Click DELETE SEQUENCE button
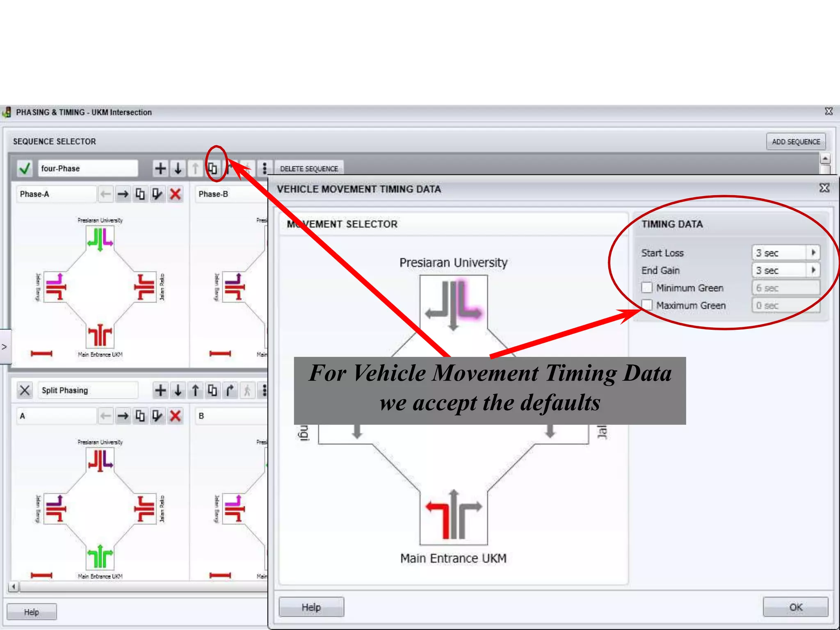Viewport: 840px width, 630px height. click(x=309, y=169)
